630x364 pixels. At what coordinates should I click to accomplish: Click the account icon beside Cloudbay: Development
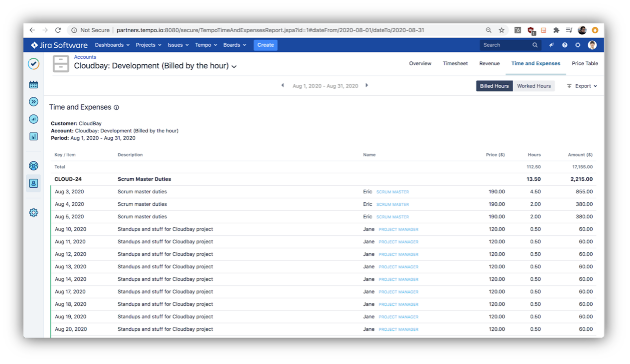click(61, 64)
